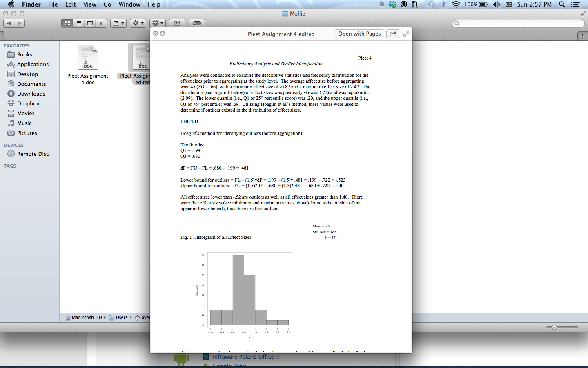Adjust the icon size slider

coord(554,327)
